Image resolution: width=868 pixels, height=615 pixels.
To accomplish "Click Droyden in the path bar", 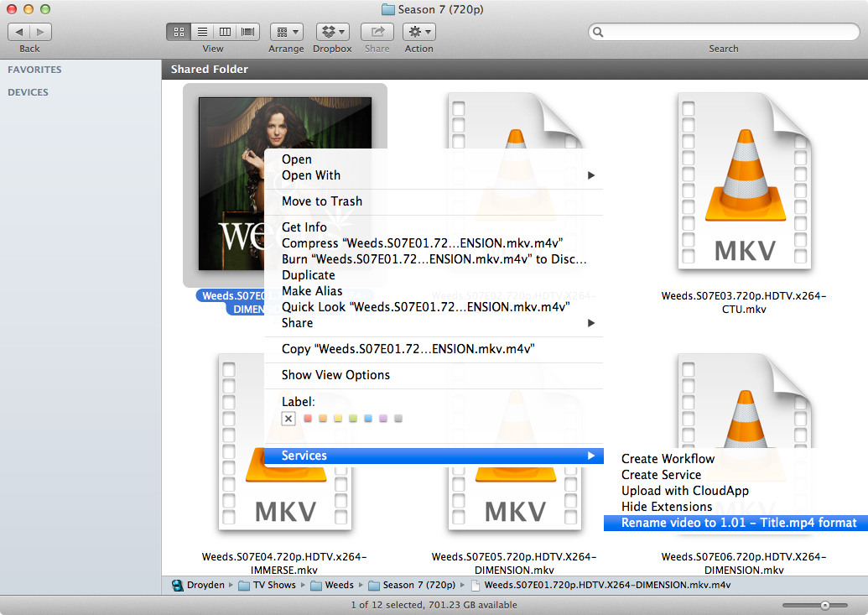I will coord(198,585).
